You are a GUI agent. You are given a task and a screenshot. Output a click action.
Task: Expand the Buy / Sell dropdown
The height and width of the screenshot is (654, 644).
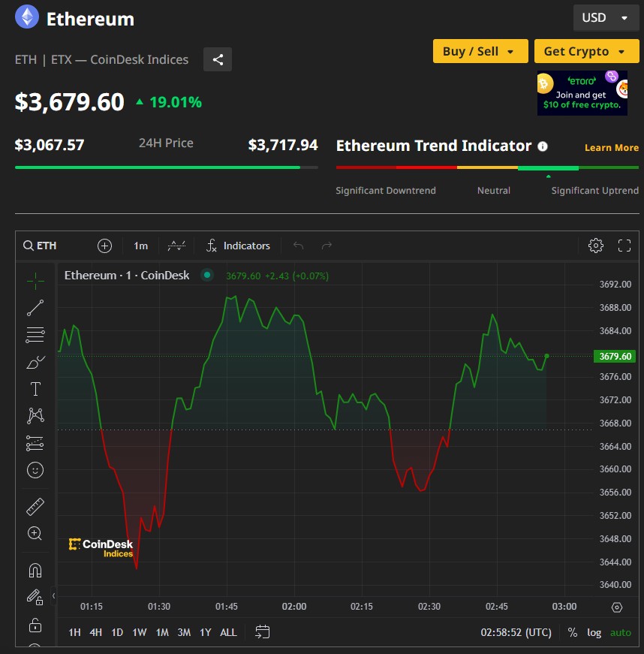[480, 51]
